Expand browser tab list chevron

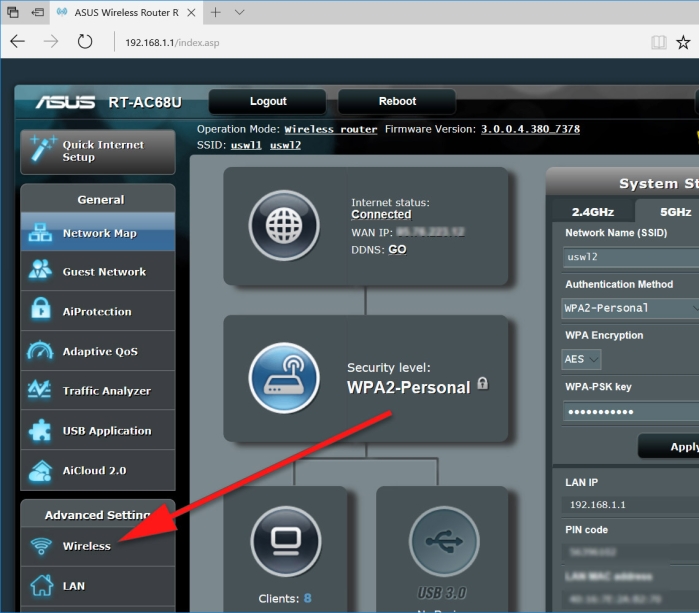(239, 12)
